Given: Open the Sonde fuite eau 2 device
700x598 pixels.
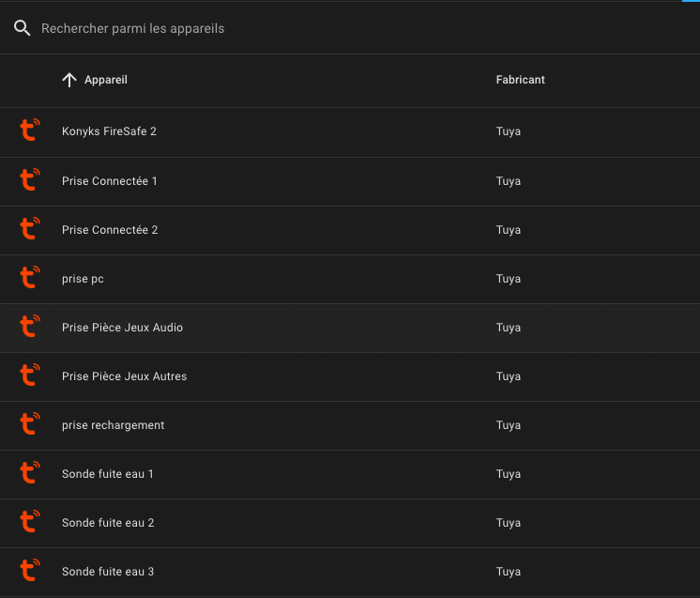Looking at the screenshot, I should 108,523.
